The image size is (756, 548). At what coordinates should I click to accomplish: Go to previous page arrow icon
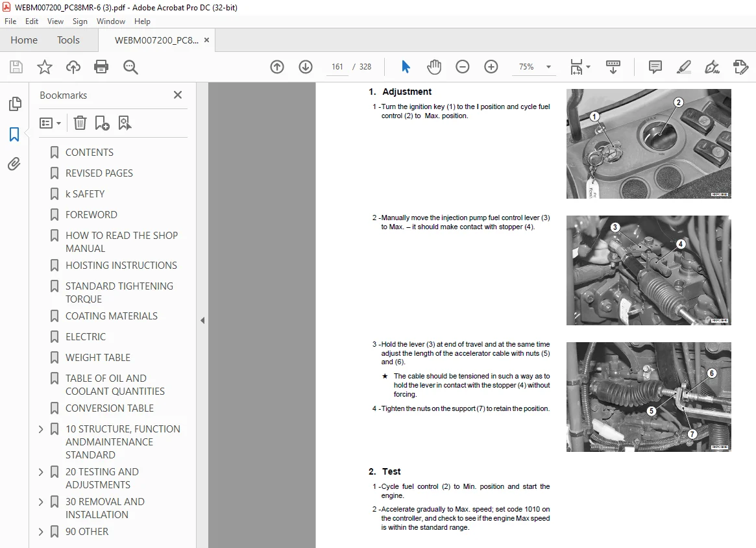[x=276, y=67]
